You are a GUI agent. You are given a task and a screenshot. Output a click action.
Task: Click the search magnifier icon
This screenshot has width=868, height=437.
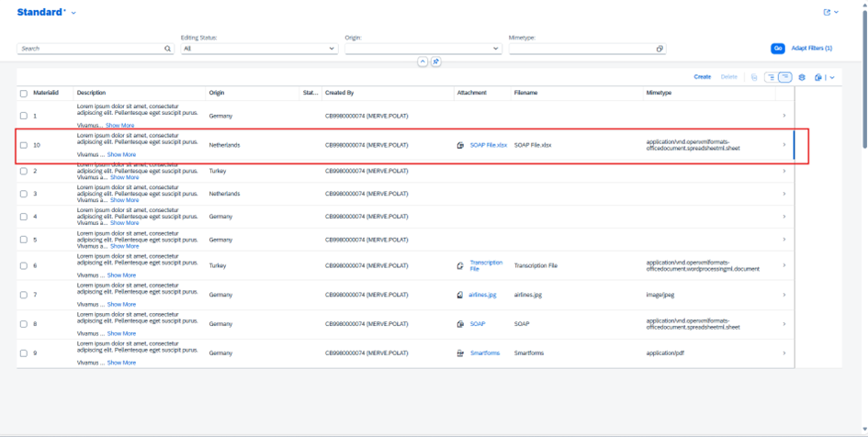(168, 49)
